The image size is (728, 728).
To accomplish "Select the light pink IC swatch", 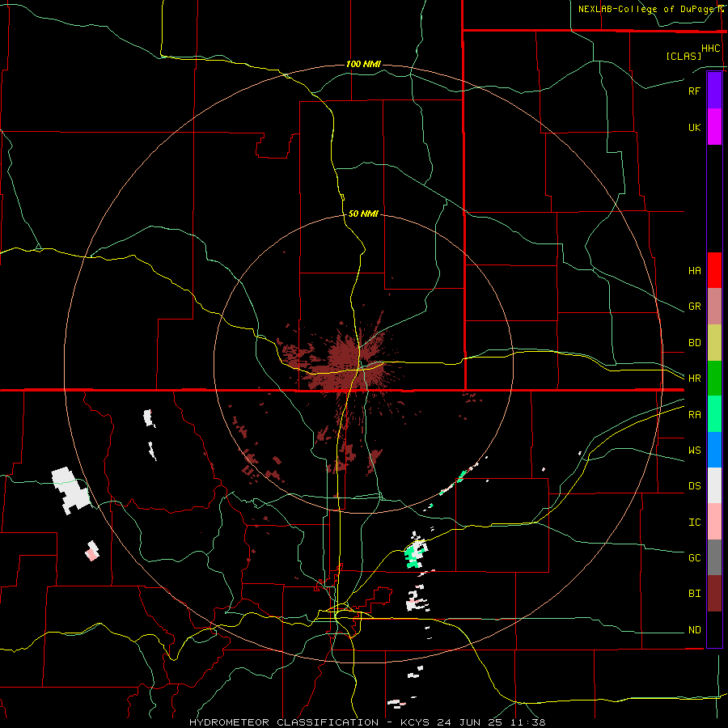I will pos(714,522).
